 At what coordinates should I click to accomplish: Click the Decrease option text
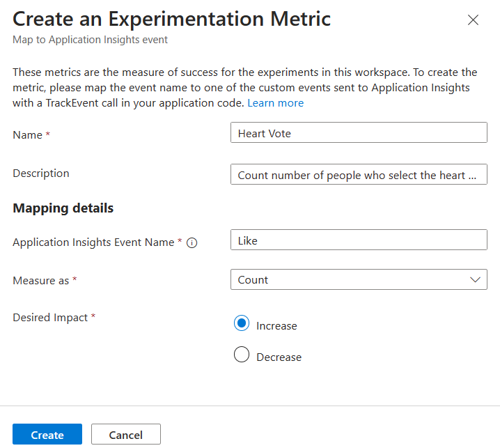279,357
